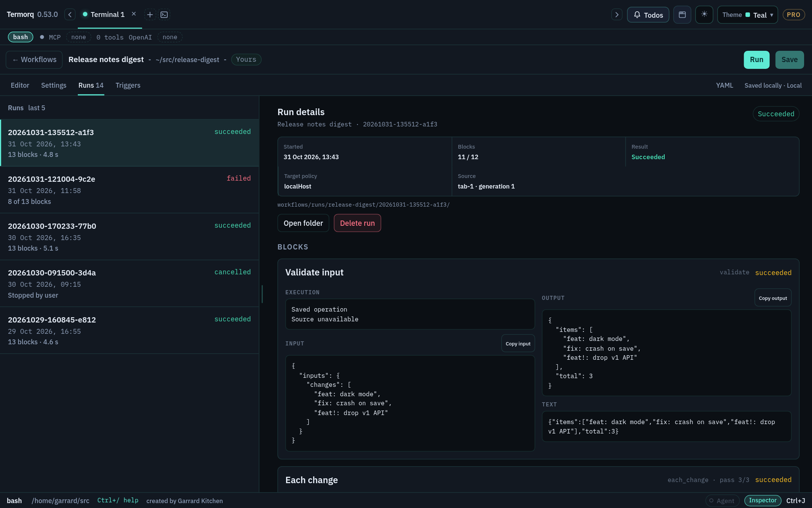Toggle the Inspector pill

click(763, 500)
